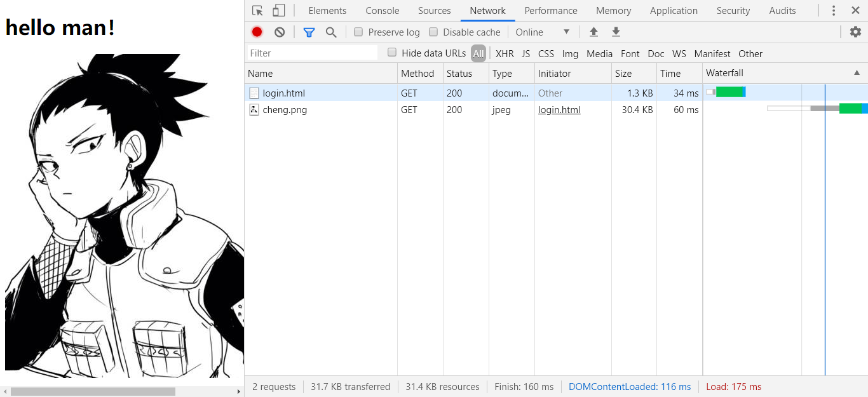868x397 pixels.
Task: Import HAR file upload arrow icon
Action: pos(593,32)
